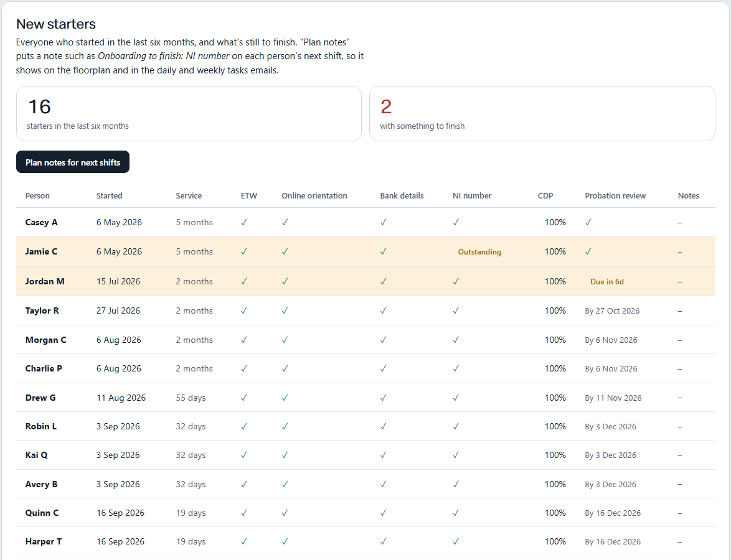Click the Plan notes for next shifts button
The width and height of the screenshot is (731, 560).
tap(73, 162)
